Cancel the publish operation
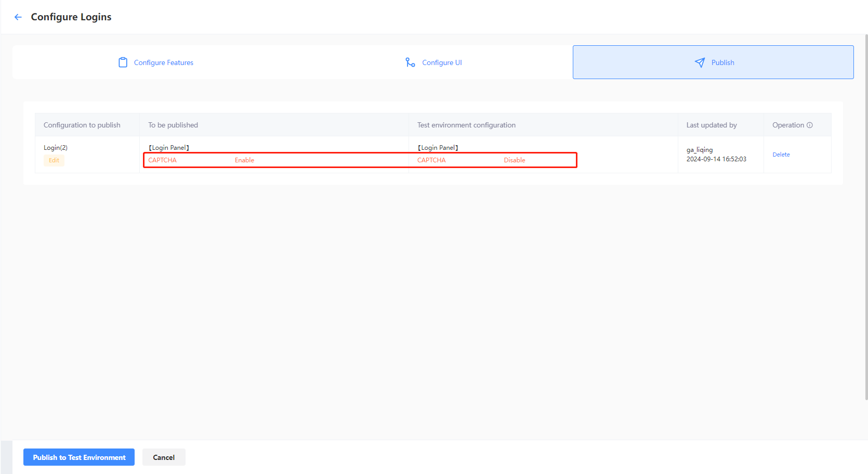 coord(164,457)
